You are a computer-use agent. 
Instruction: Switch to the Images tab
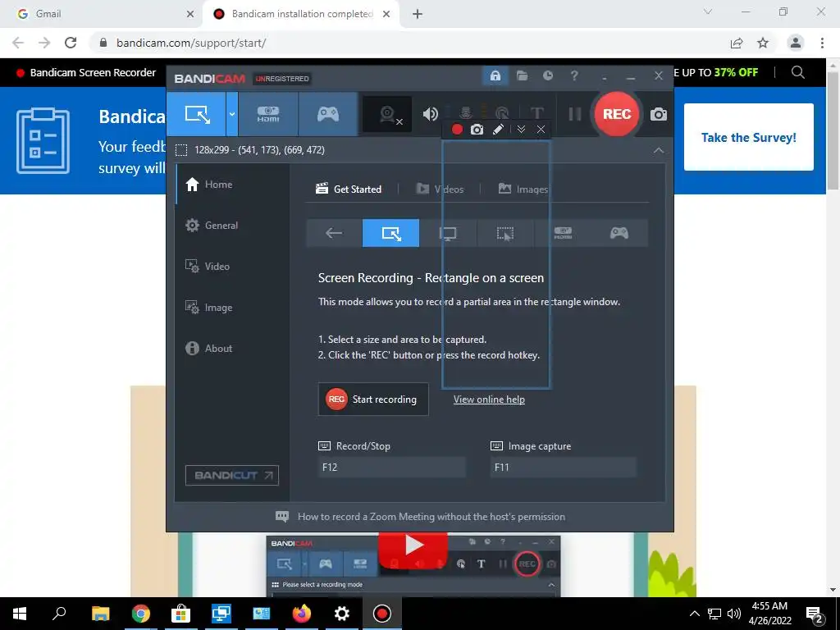pos(523,189)
